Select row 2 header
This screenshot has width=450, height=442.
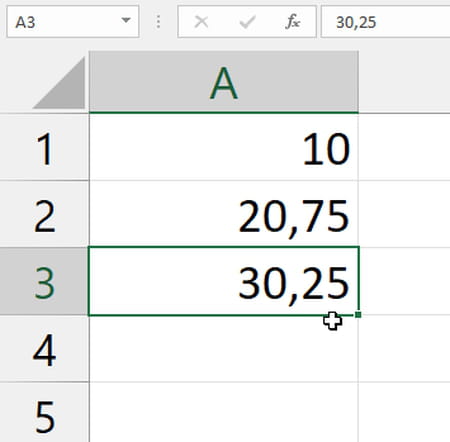(44, 214)
